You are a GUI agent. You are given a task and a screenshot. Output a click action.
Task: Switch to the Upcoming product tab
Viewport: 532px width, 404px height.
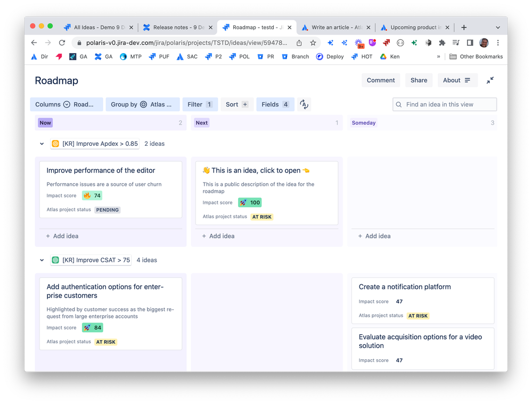pyautogui.click(x=415, y=28)
